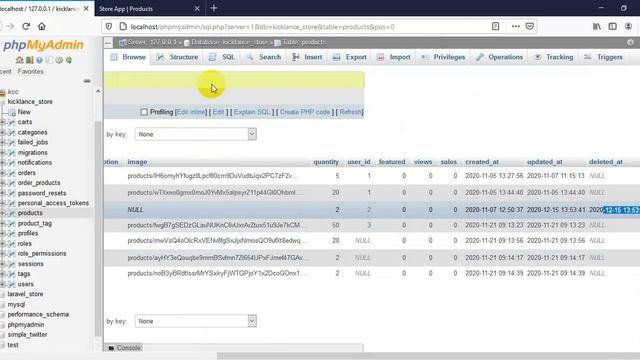Expand the roles table node
Screen dimensions: 640x360
pos(3,243)
